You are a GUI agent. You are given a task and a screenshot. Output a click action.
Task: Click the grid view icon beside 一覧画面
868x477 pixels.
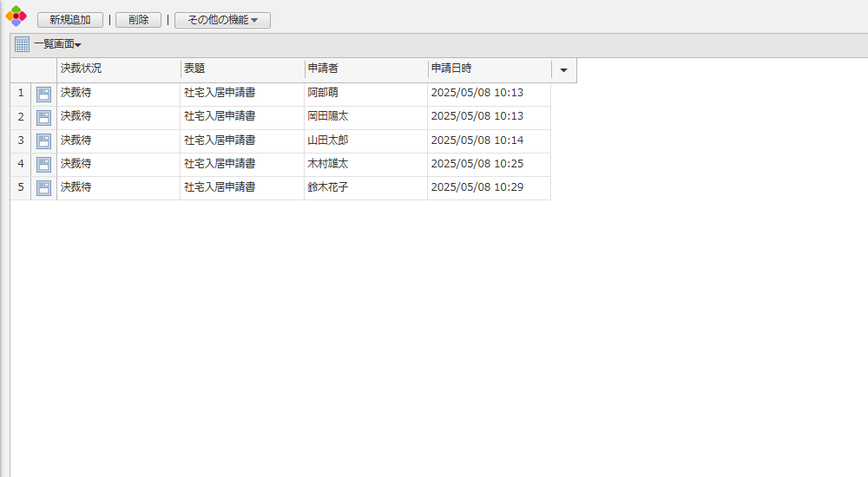[x=22, y=44]
